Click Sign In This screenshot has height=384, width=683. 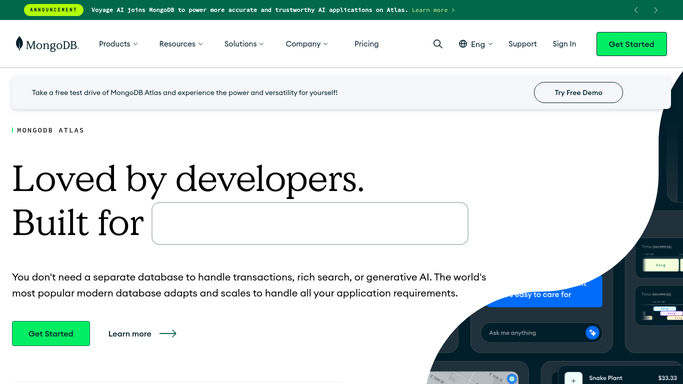tap(564, 44)
